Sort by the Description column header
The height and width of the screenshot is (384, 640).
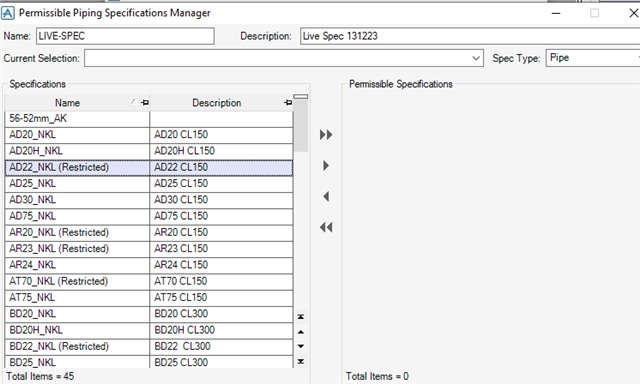[x=217, y=103]
